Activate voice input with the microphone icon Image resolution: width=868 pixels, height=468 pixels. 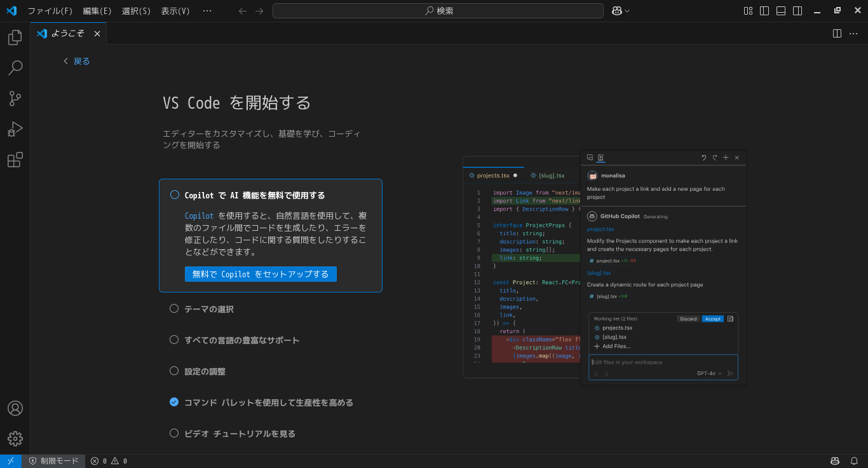click(606, 373)
